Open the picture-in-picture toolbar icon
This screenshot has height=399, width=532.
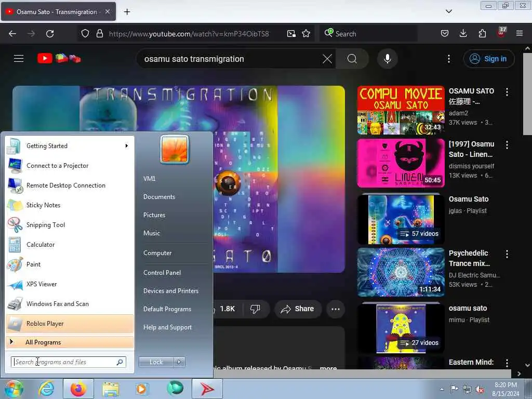click(x=291, y=34)
